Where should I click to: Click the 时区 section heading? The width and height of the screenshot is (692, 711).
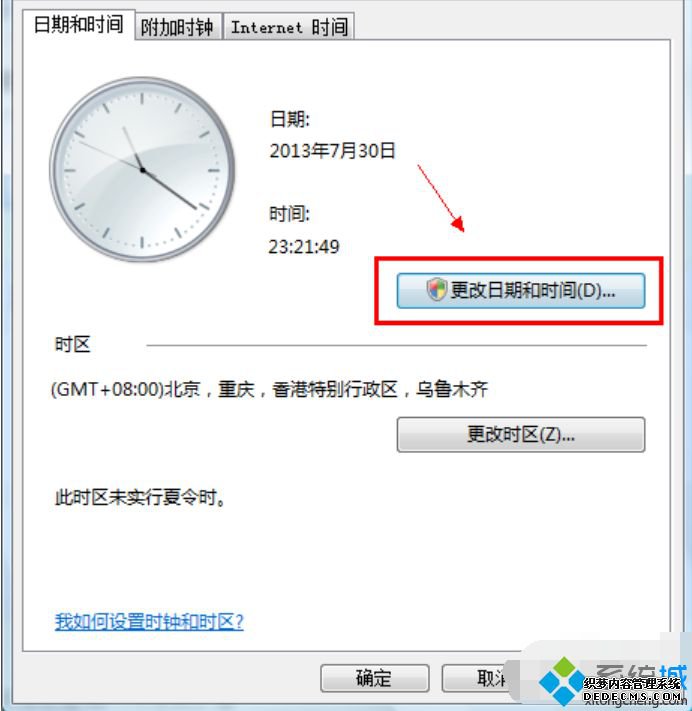(73, 344)
